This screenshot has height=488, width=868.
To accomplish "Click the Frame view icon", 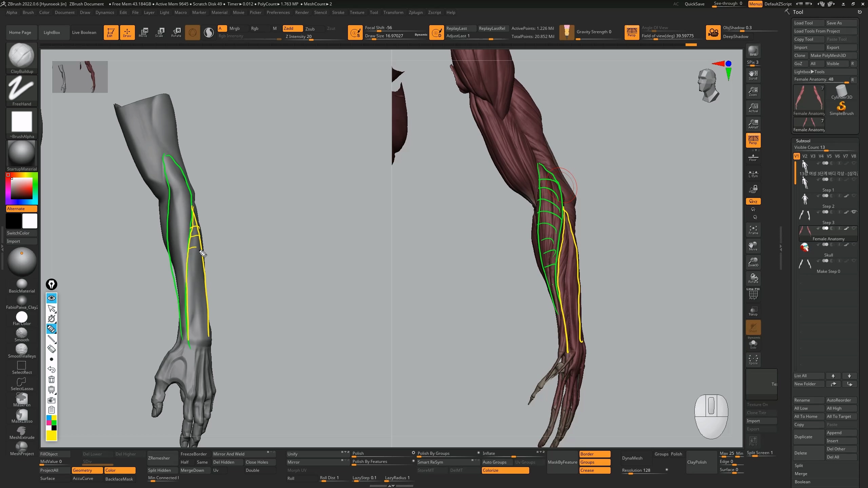I will click(753, 230).
